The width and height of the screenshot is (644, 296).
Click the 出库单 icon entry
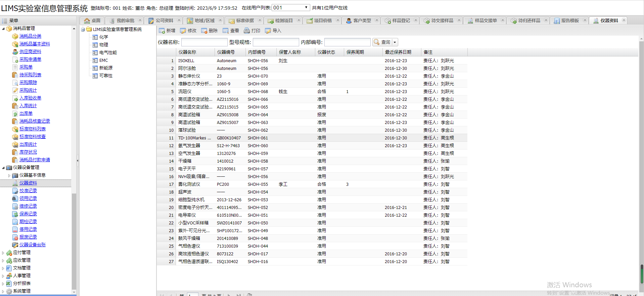point(15,114)
